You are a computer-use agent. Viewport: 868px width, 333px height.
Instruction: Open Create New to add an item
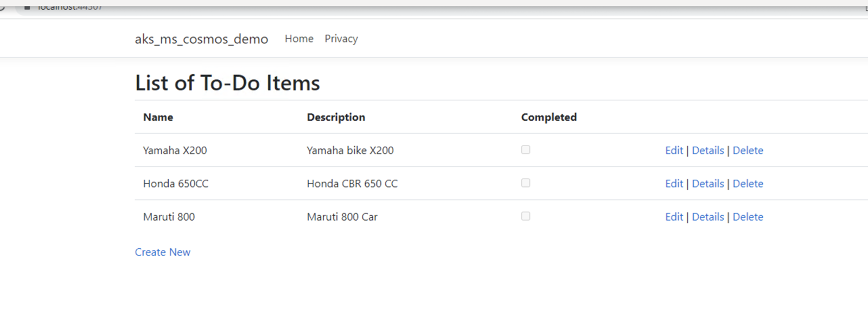click(x=163, y=252)
